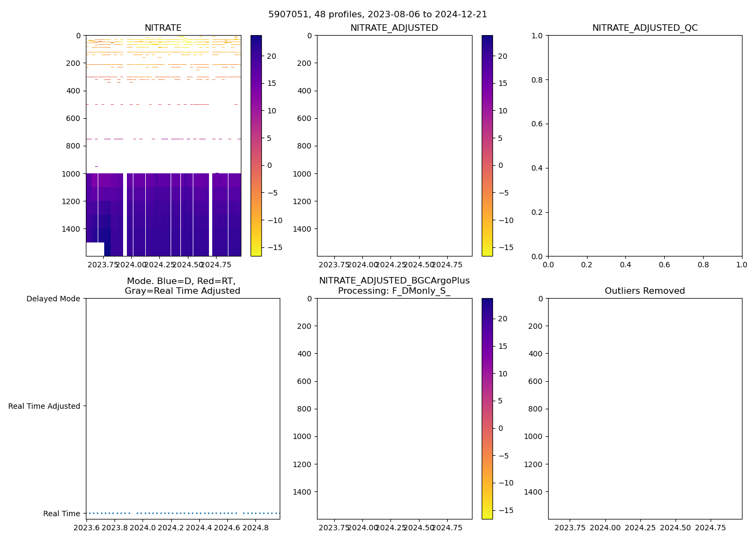Click the Delayed Mode axis label
The width and height of the screenshot is (756, 540).
[x=53, y=299]
